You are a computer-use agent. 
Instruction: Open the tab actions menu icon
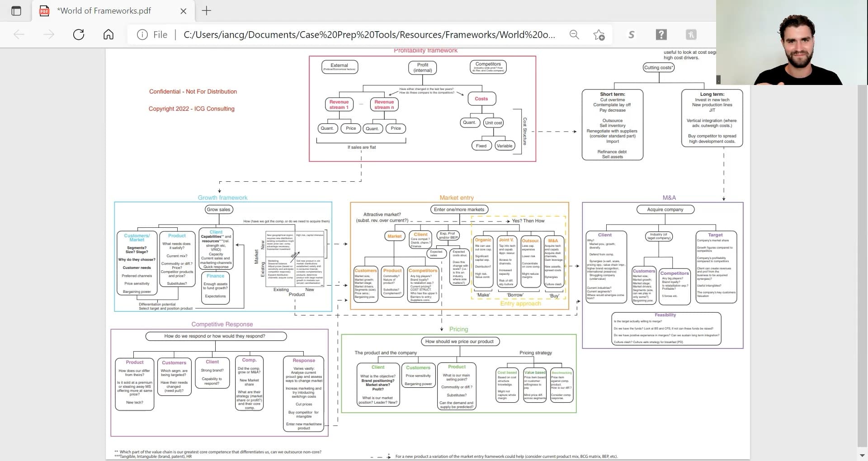16,11
